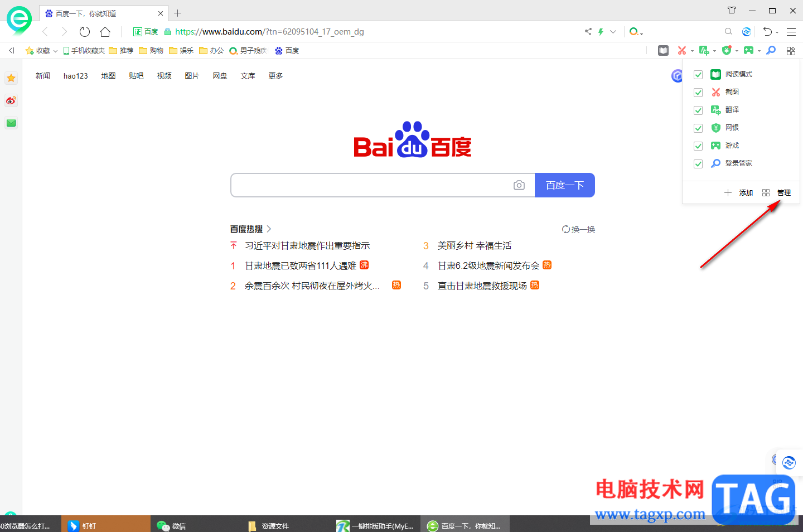
Task: Select the translate tool icon
Action: tap(704, 50)
